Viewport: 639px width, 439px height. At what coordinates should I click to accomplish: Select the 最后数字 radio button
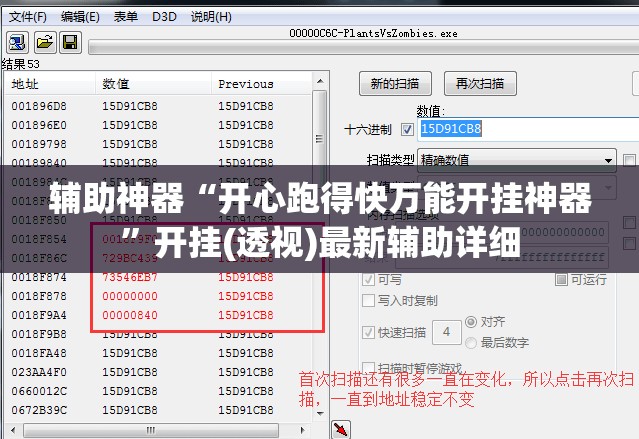click(x=471, y=343)
